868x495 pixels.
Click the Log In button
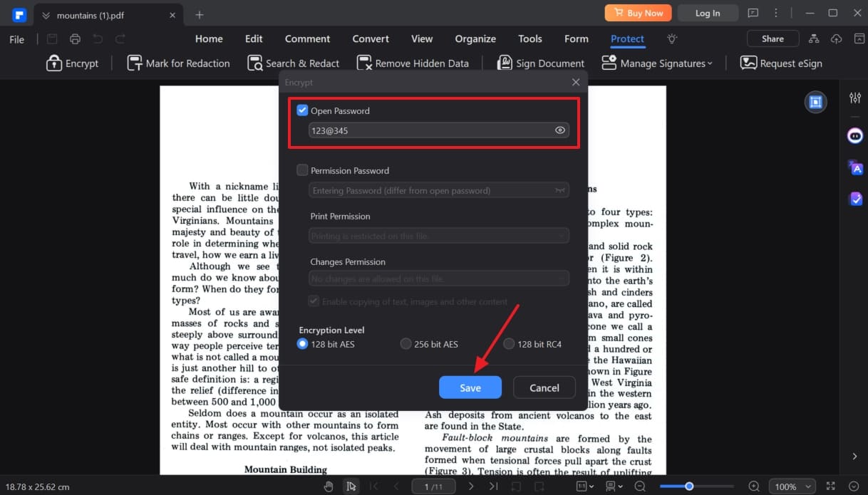(707, 13)
